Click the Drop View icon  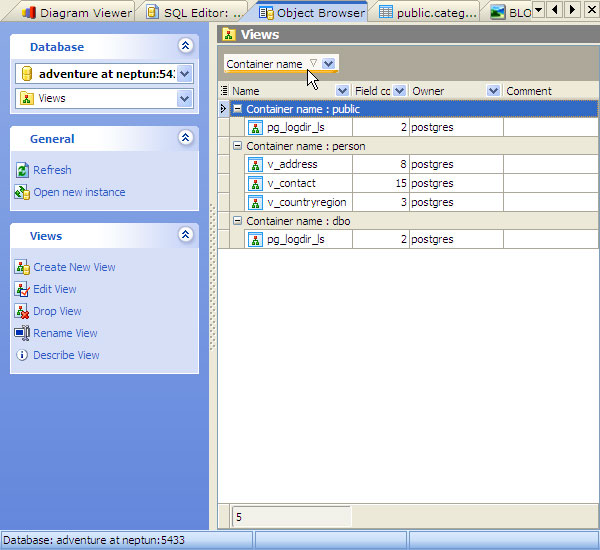point(22,311)
